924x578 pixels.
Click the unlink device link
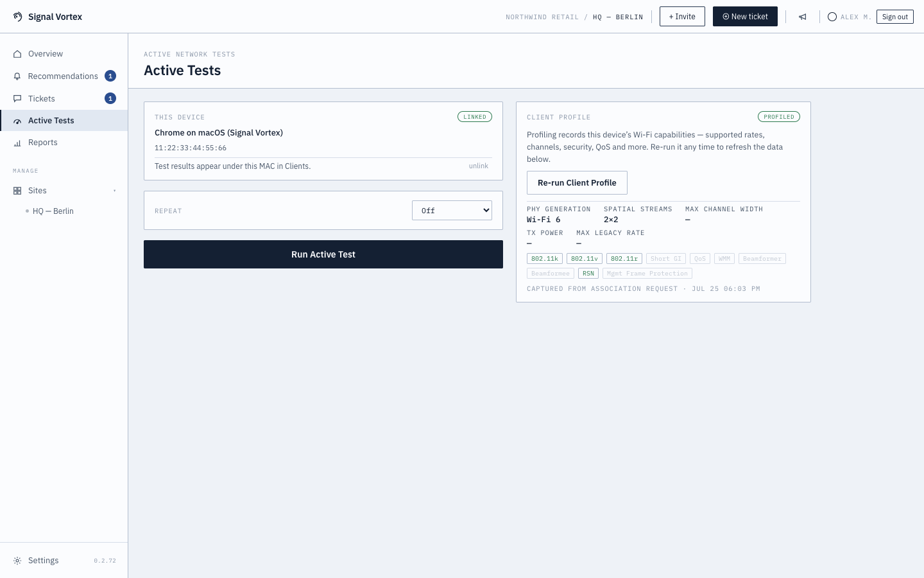[479, 166]
